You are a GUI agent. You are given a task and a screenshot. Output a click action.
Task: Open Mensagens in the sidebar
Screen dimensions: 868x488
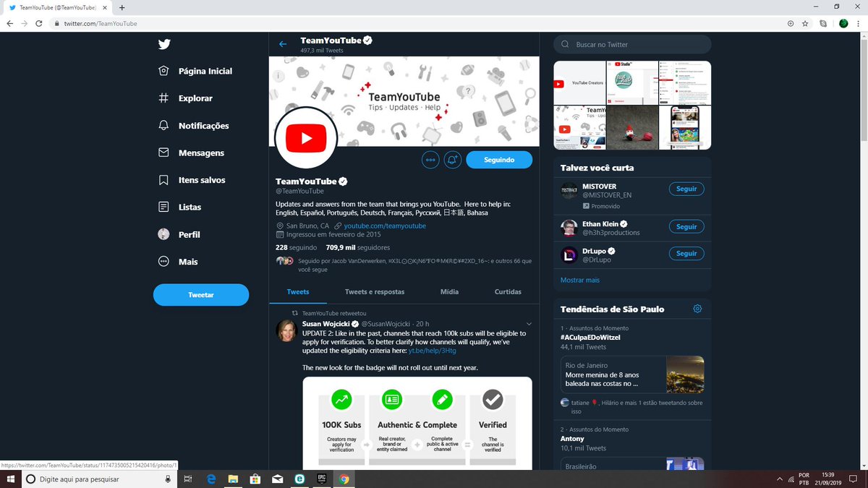191,153
